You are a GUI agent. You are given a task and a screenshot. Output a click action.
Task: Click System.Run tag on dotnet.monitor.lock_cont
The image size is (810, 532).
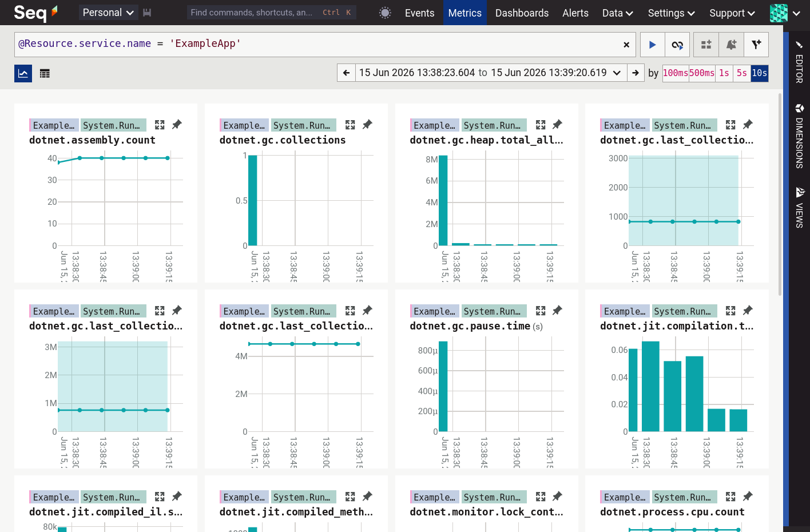(x=494, y=497)
